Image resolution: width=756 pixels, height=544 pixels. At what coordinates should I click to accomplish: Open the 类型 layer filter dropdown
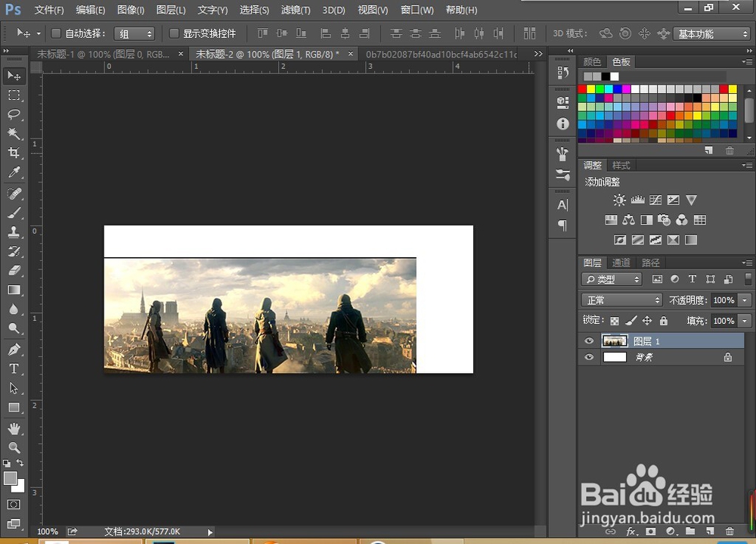pyautogui.click(x=612, y=279)
